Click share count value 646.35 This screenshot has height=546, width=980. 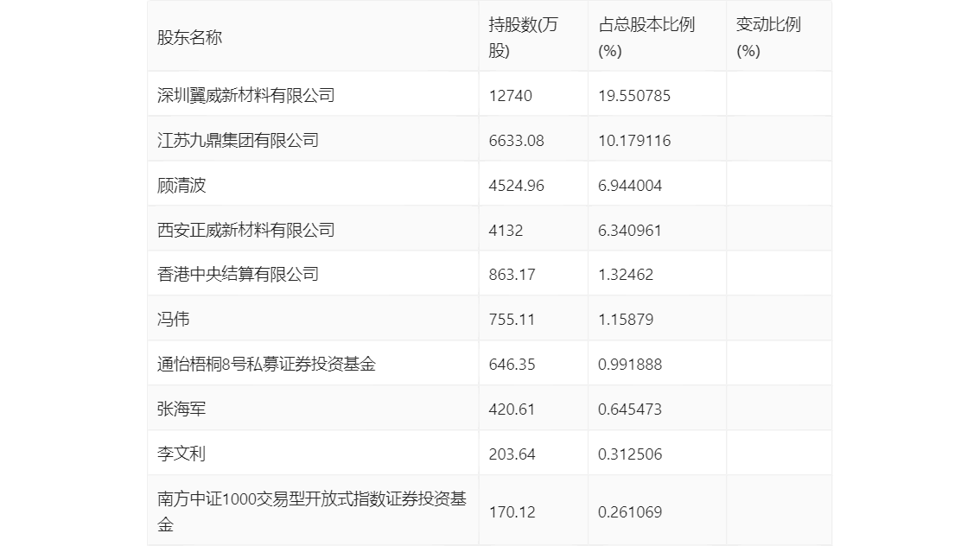[x=512, y=365]
